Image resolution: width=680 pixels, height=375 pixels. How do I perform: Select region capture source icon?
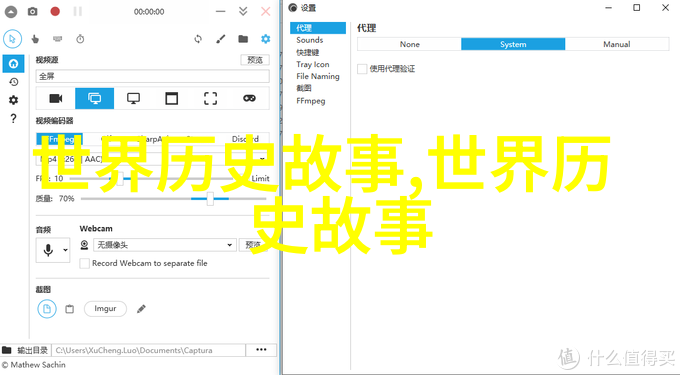(210, 98)
